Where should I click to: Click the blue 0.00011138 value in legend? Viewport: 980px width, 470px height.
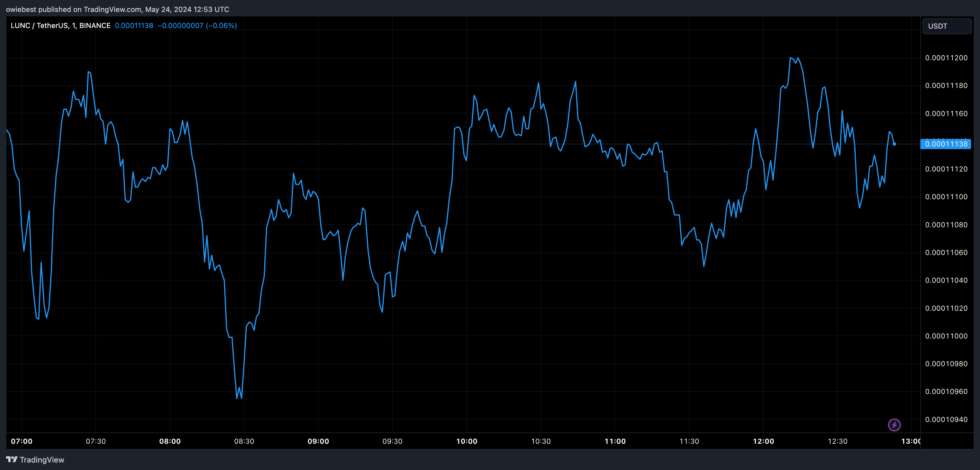point(134,25)
